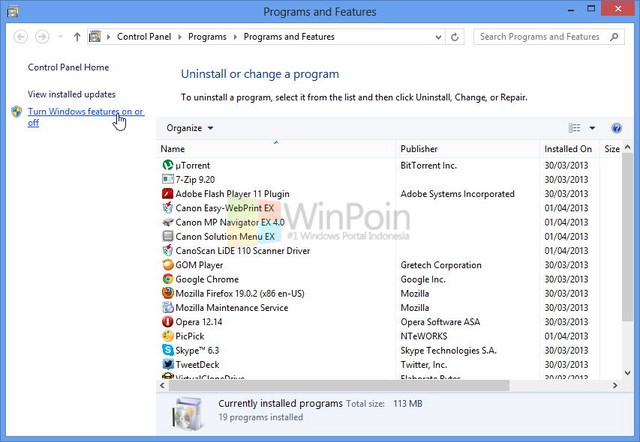
Task: Select the Skype Technologies S.A. cell
Action: click(x=448, y=350)
